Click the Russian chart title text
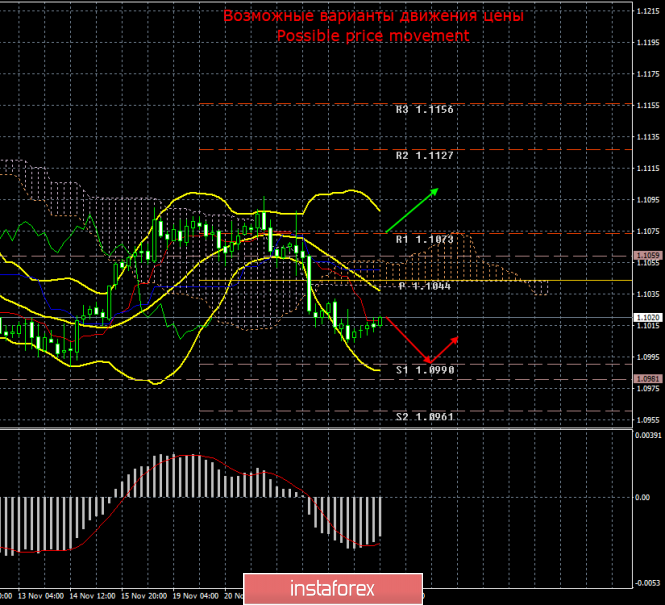 [372, 16]
